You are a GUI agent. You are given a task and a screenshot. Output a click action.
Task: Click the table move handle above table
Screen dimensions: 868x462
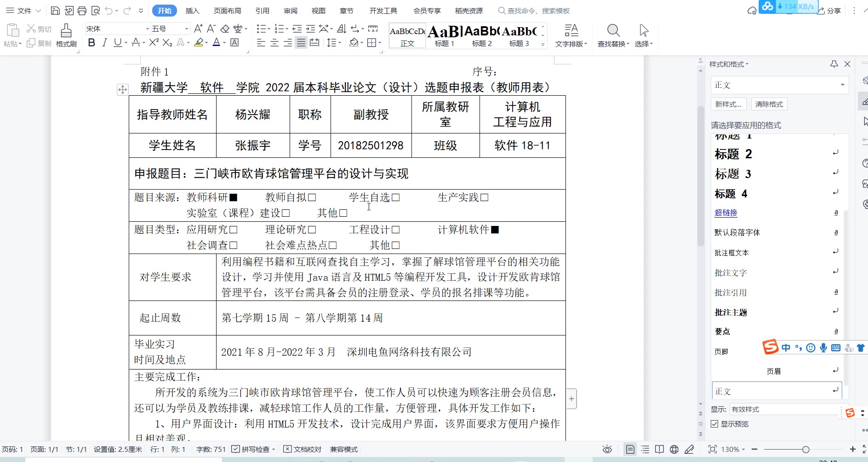pos(122,90)
